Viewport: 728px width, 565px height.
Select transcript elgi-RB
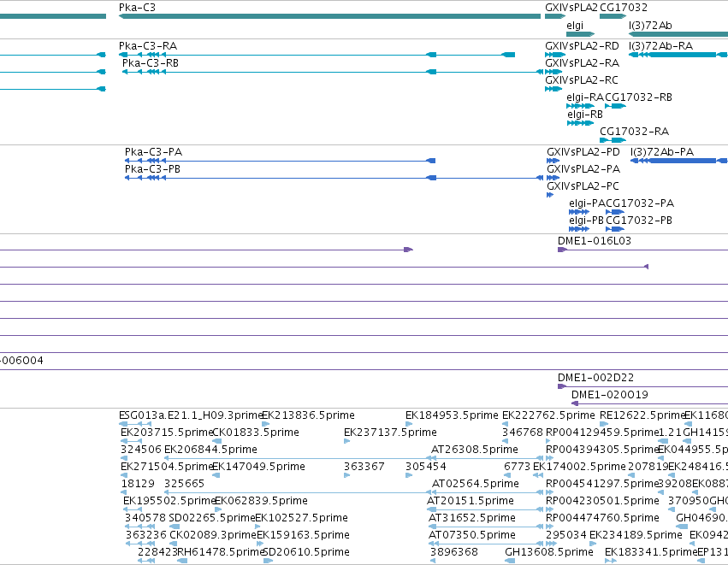click(580, 123)
